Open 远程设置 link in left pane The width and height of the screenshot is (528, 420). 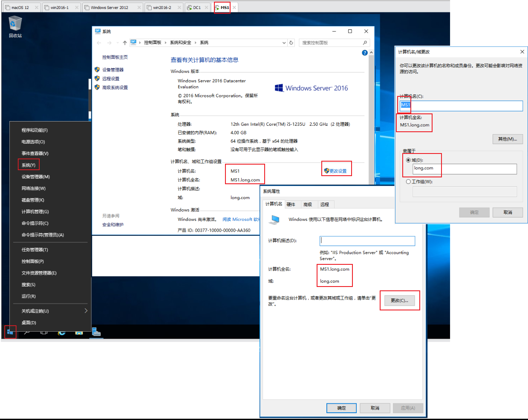coord(111,78)
